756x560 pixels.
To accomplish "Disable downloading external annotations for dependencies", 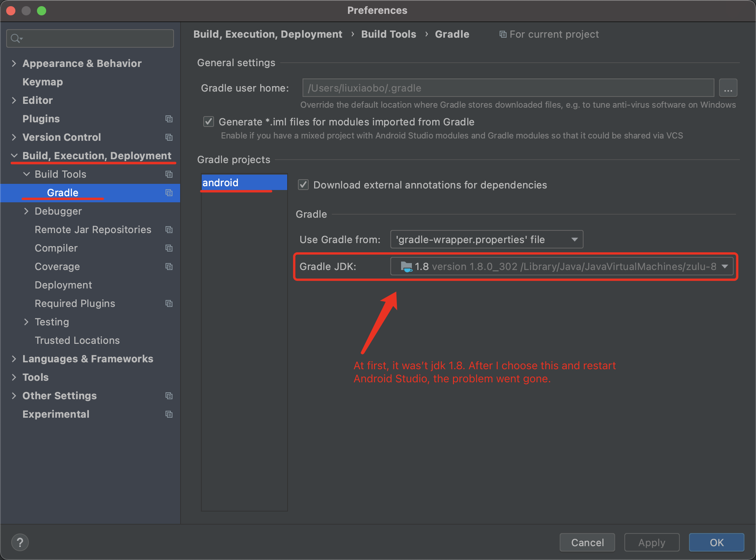I will tap(303, 185).
